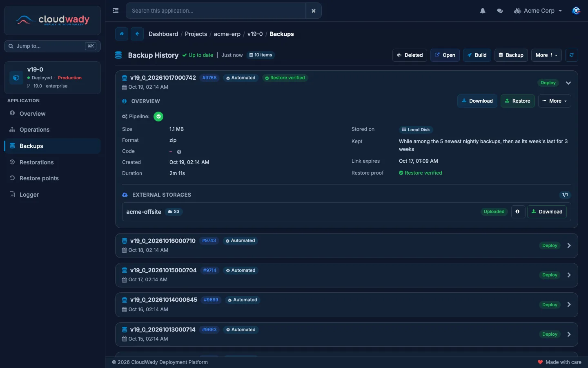Go back with the arrow icon
The width and height of the screenshot is (588, 368).
coord(137,34)
